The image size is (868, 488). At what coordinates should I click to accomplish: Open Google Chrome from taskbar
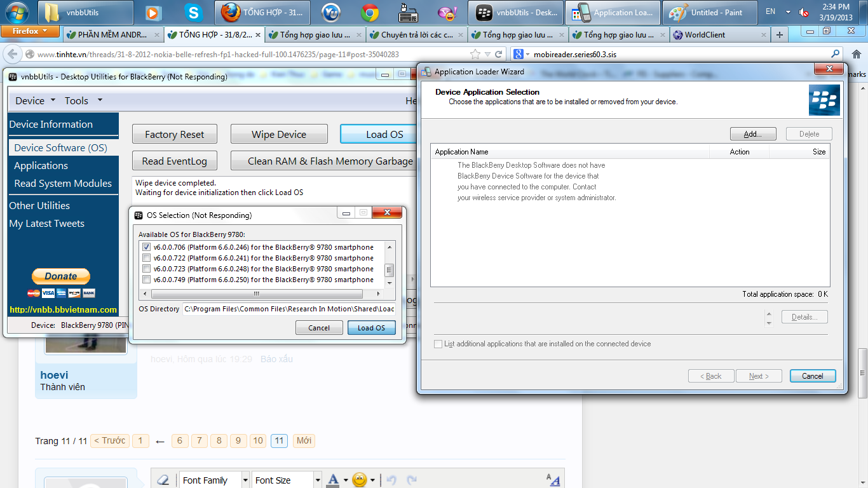pyautogui.click(x=370, y=12)
